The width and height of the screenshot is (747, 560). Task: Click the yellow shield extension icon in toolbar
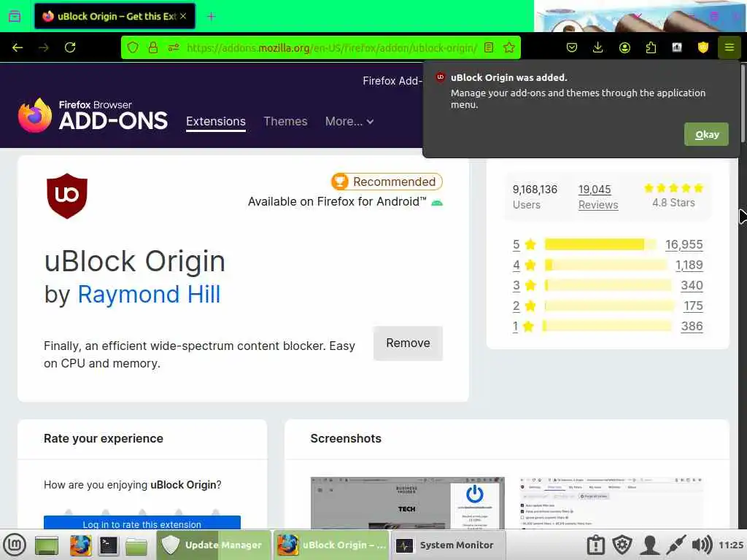coord(703,47)
